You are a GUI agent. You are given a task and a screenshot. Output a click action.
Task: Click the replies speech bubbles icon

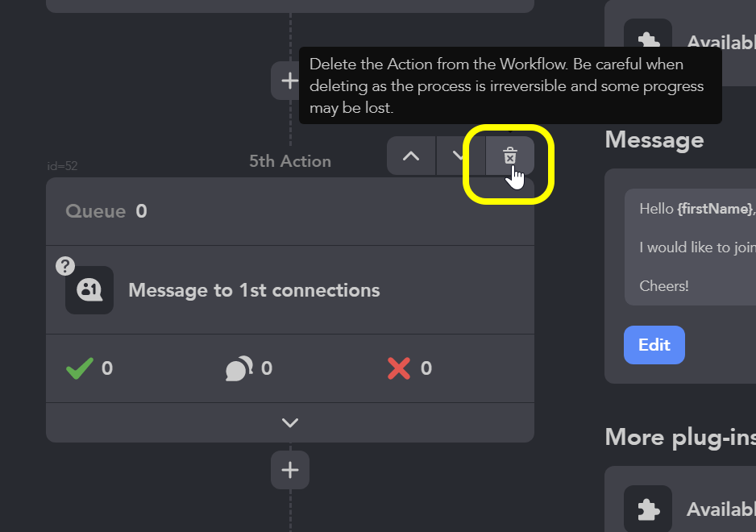click(239, 368)
